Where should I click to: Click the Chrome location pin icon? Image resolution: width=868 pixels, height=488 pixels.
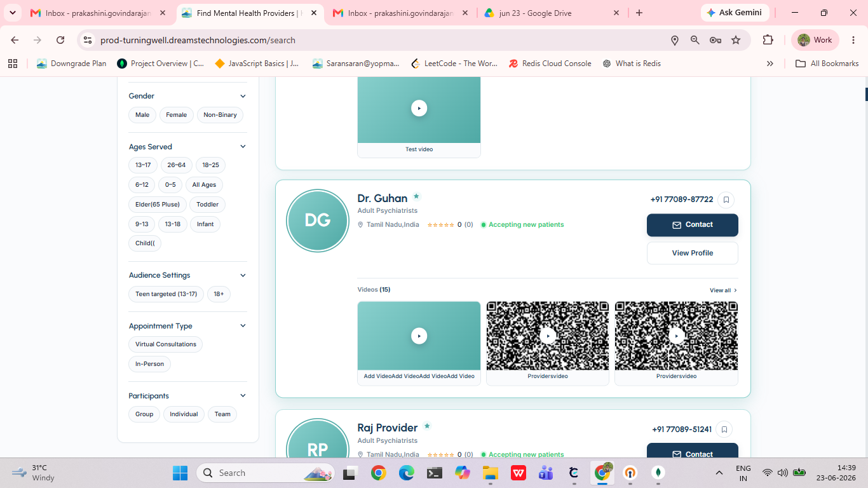675,40
